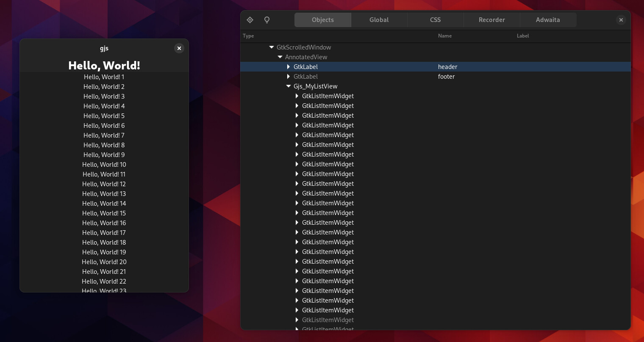
Task: Select the Adwaita tab
Action: tap(547, 20)
